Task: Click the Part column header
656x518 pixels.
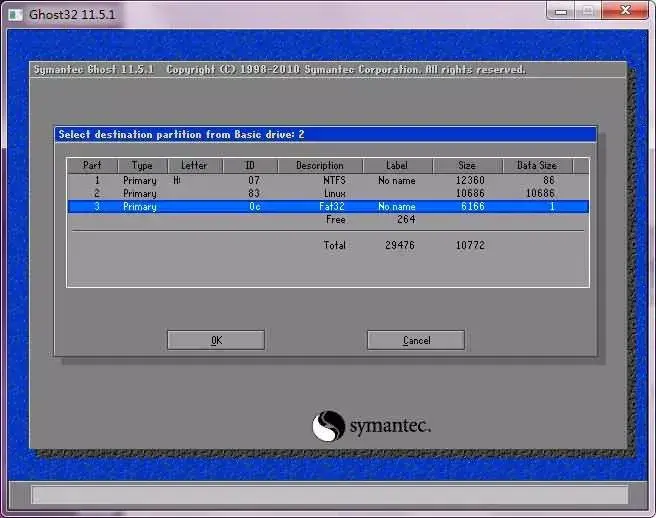Action: click(92, 166)
